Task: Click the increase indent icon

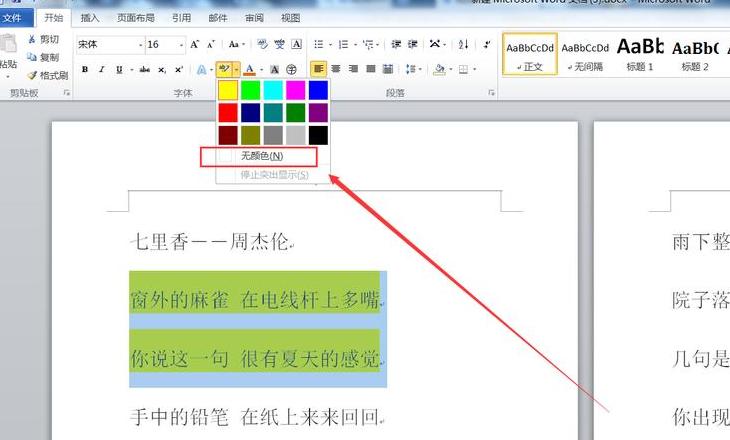Action: tap(412, 44)
